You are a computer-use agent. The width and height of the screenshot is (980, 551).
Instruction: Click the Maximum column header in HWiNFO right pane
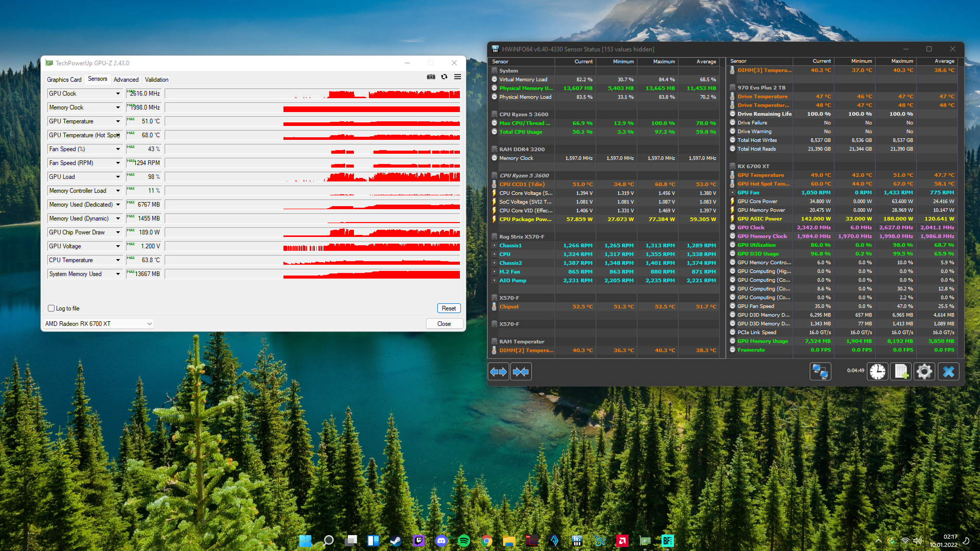point(896,61)
